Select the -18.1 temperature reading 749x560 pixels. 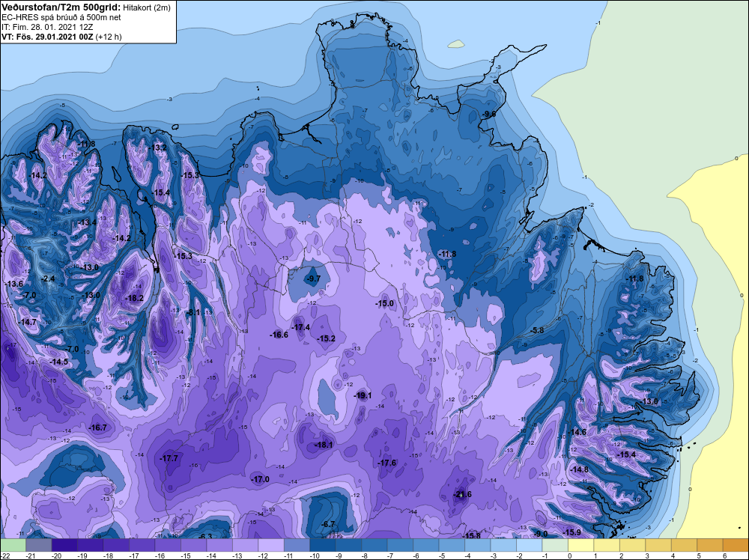324,445
